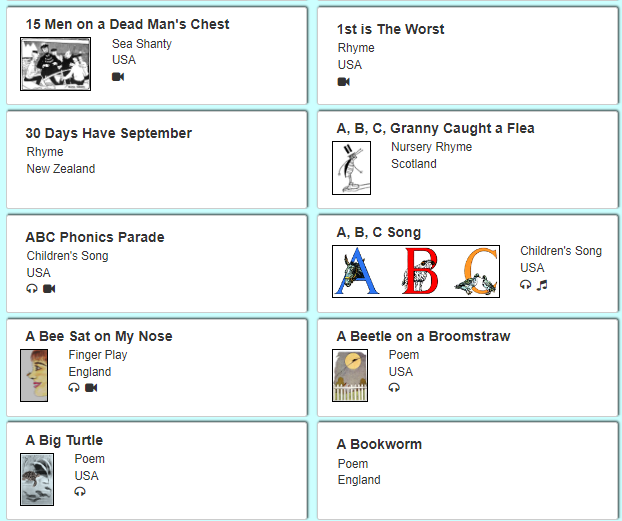Click video camera icon for 1st is The Worst
Image resolution: width=622 pixels, height=521 pixels.
coord(344,82)
